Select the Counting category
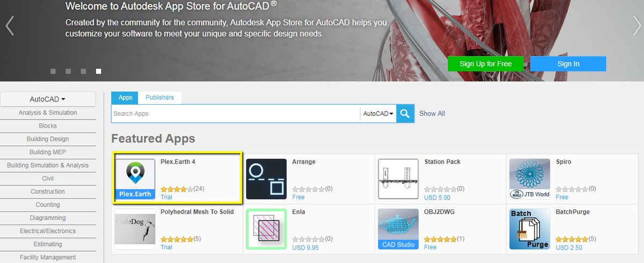 pos(48,205)
